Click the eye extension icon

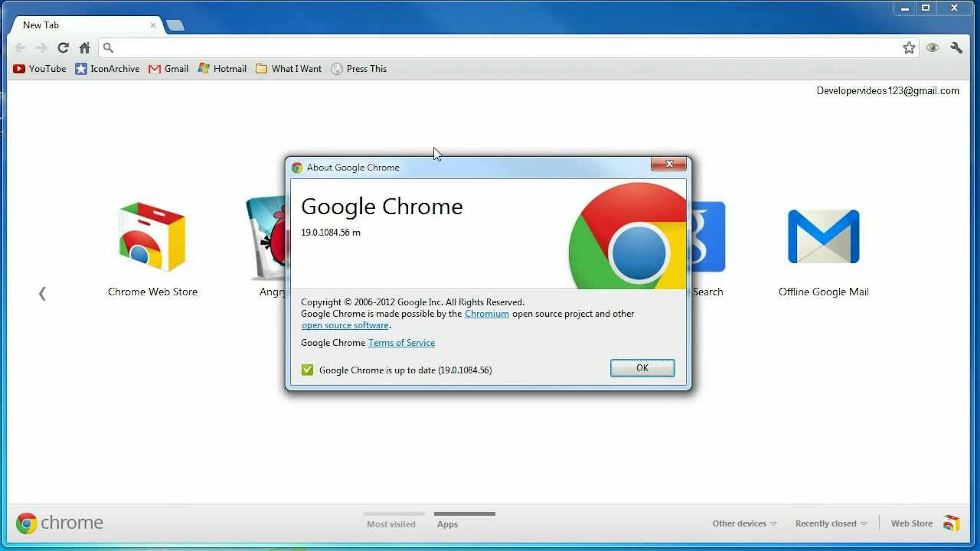(933, 47)
